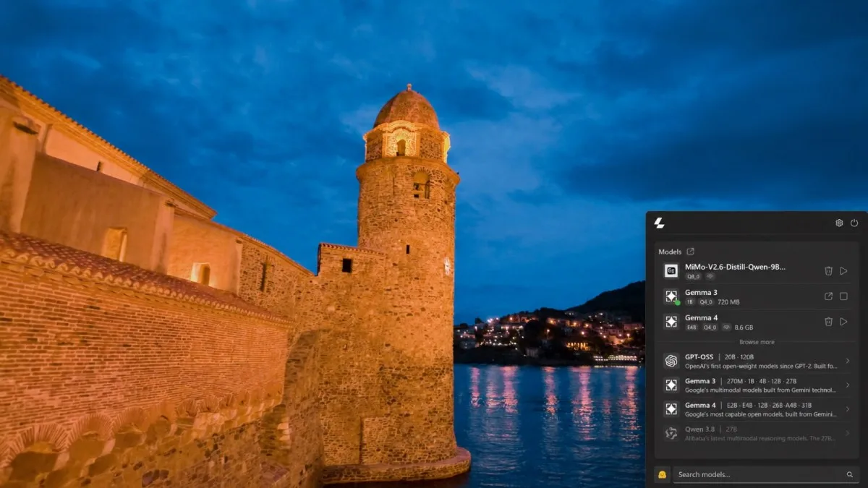Image resolution: width=868 pixels, height=488 pixels.
Task: Click the 720 MB size label
Action: (x=729, y=301)
